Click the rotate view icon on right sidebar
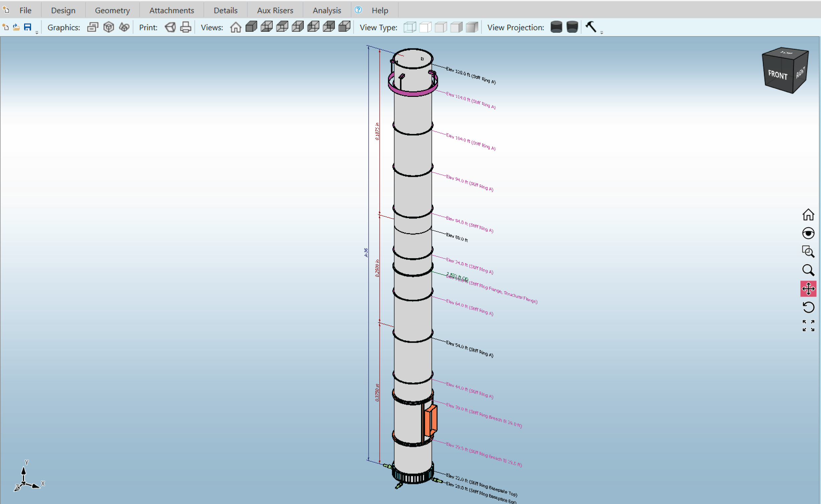The width and height of the screenshot is (821, 504). [x=808, y=307]
